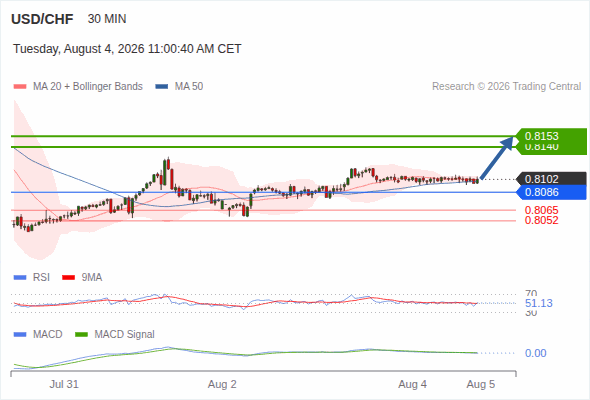The width and height of the screenshot is (590, 400).
Task: Click the Aug 2 date axis label
Action: coord(222,384)
